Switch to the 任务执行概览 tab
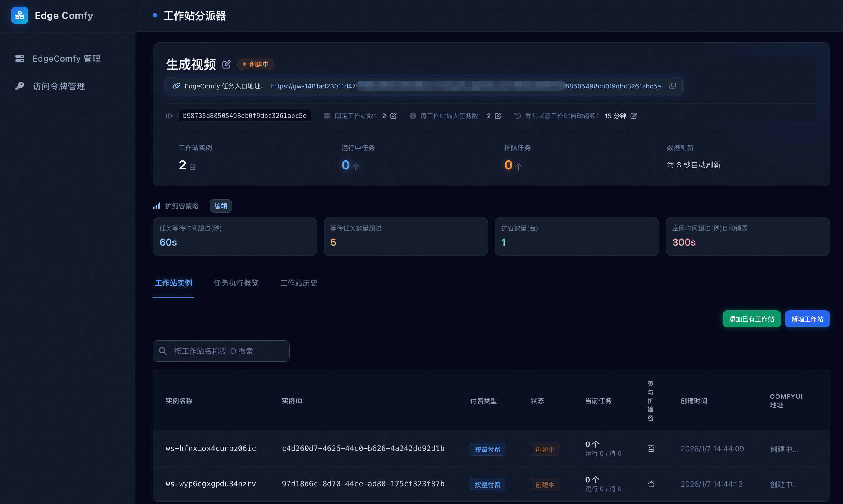 tap(236, 283)
